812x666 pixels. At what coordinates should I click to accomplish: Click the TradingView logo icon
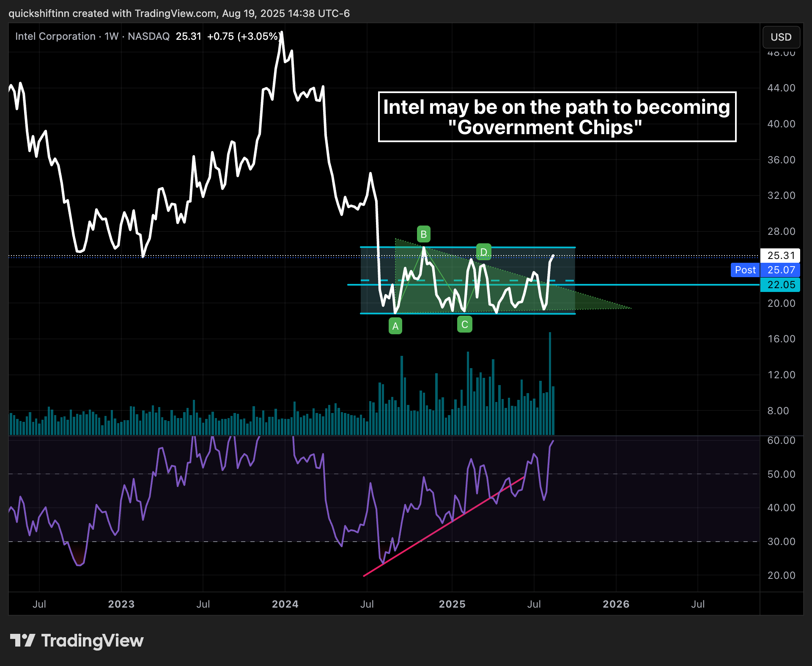(22, 640)
